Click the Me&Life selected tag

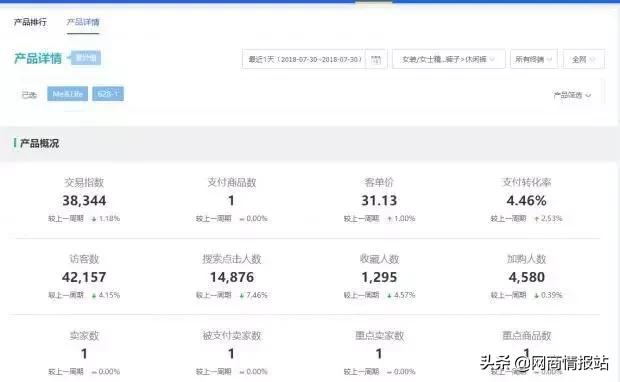tap(67, 94)
